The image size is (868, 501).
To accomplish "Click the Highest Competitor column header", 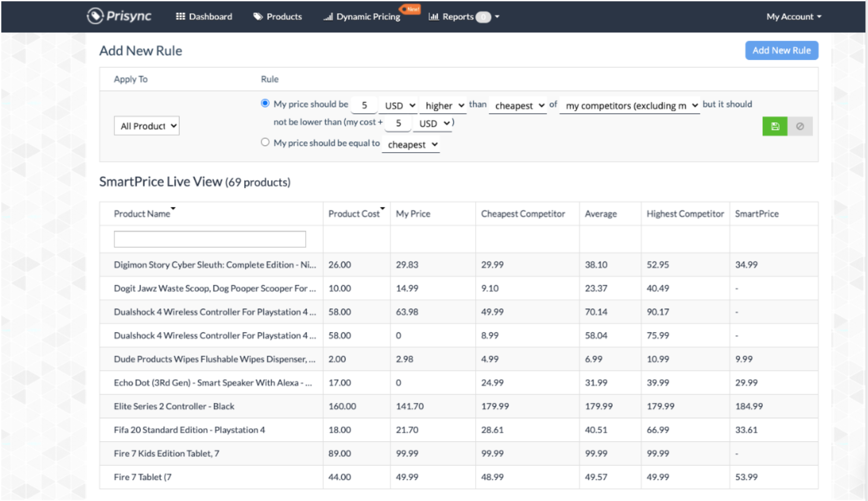I will coord(685,214).
